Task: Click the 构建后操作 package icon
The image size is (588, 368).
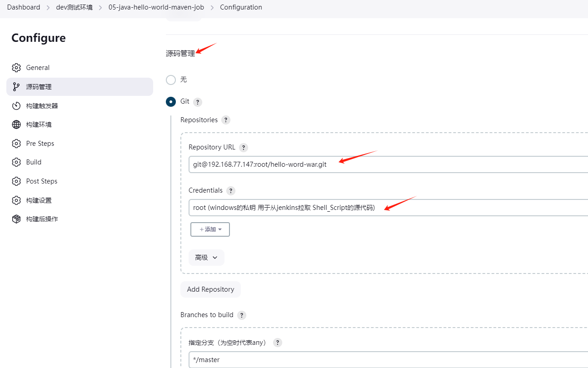Action: tap(16, 219)
